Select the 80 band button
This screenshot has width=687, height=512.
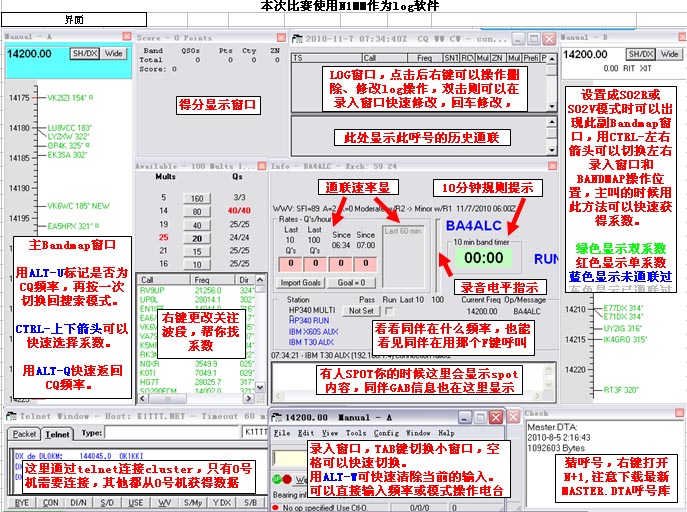197,212
